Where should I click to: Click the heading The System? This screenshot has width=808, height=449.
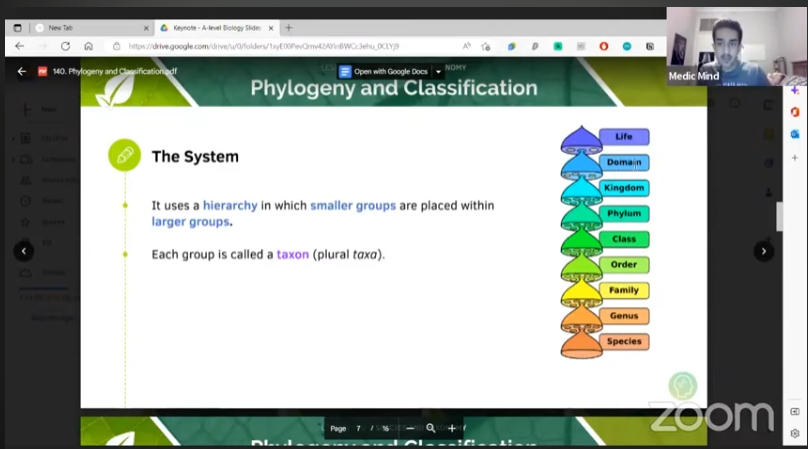195,156
